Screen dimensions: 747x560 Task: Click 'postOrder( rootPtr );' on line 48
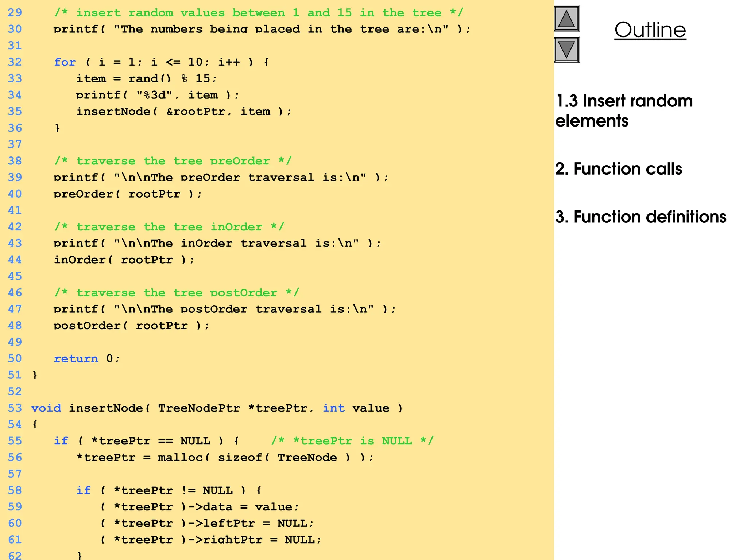pos(132,326)
